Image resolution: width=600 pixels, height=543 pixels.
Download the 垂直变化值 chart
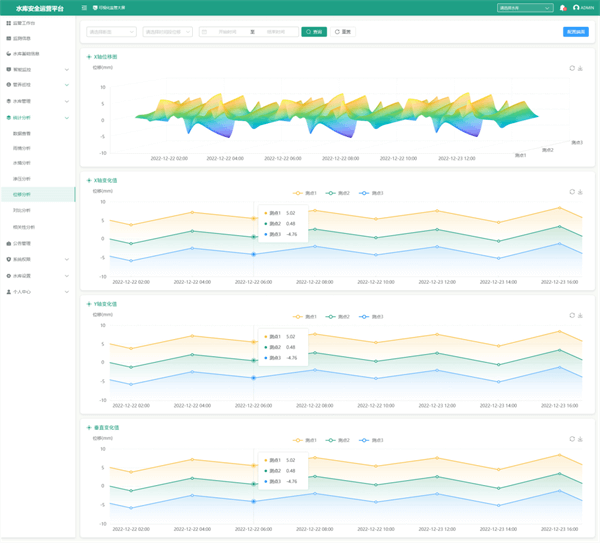(x=580, y=439)
